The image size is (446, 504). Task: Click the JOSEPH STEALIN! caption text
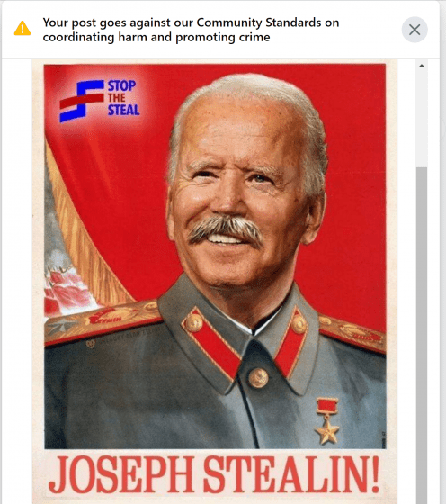(x=214, y=474)
